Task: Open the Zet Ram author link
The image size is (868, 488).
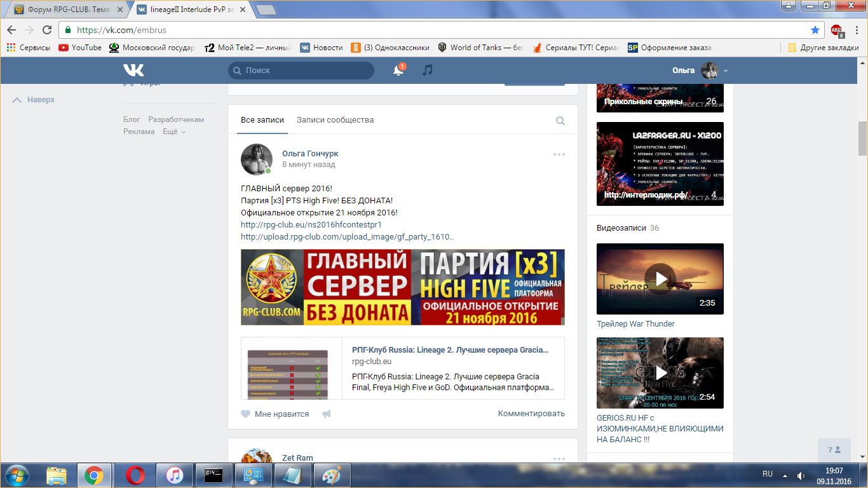Action: [x=297, y=458]
